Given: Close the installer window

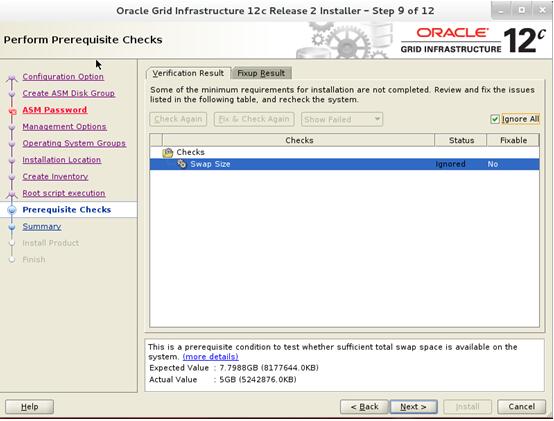Looking at the screenshot, I should [x=542, y=11].
